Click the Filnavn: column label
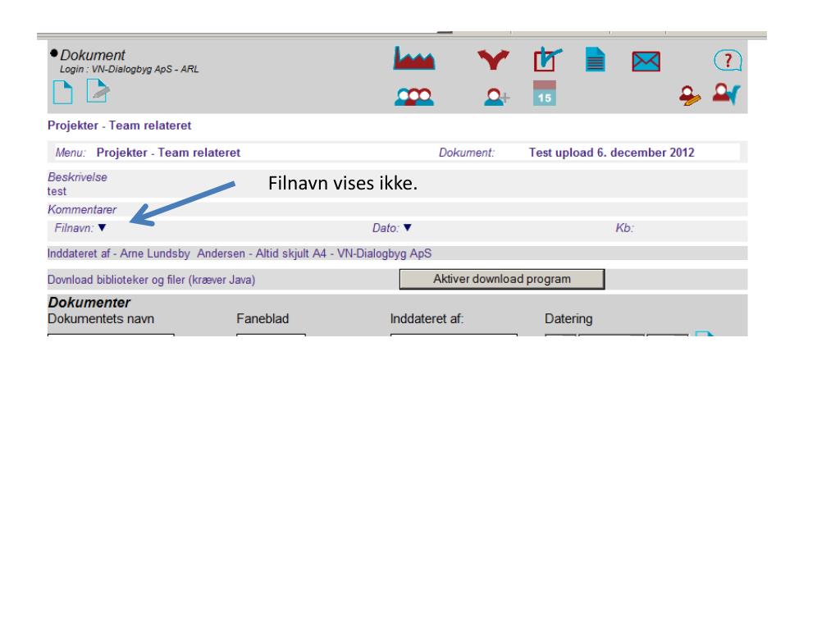The image size is (840, 630). point(74,228)
